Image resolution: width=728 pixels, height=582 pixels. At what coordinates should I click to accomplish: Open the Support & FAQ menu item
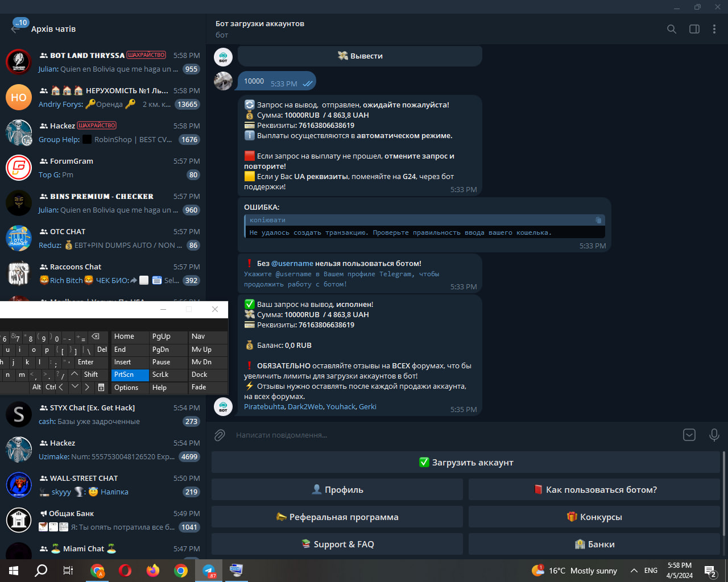[337, 544]
